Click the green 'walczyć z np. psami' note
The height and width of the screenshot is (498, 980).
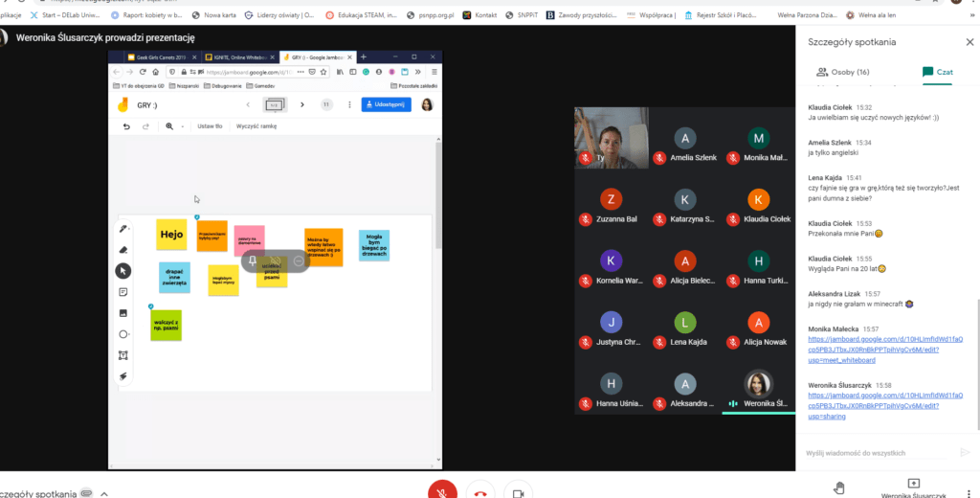pos(167,326)
